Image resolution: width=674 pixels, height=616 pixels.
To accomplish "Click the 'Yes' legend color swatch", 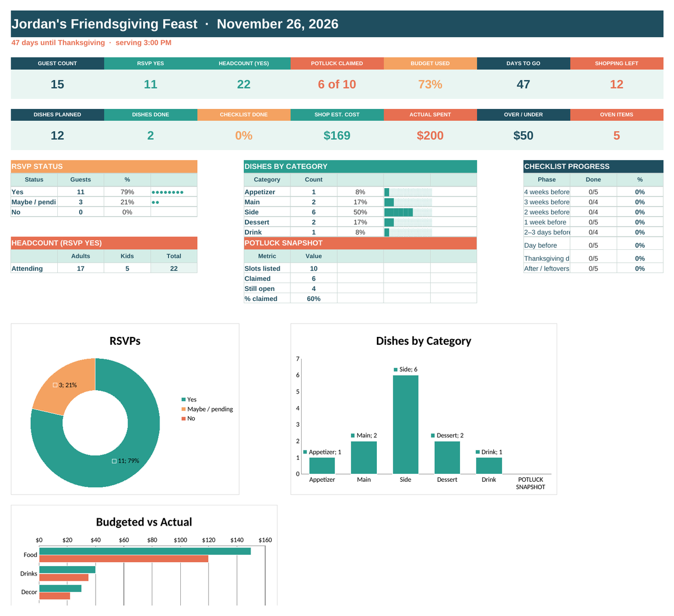I will coord(183,400).
